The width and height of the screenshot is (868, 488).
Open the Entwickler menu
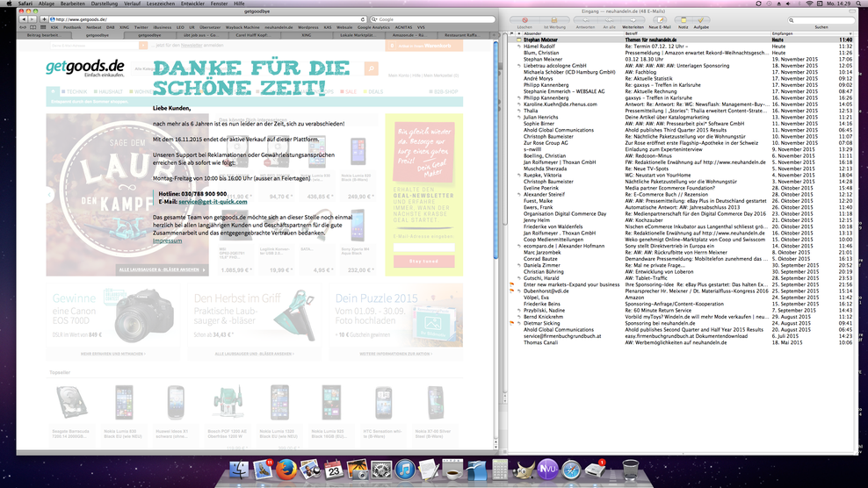192,4
